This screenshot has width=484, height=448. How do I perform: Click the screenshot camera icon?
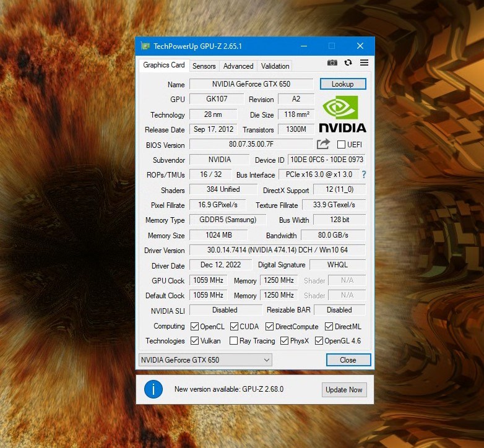tap(332, 63)
